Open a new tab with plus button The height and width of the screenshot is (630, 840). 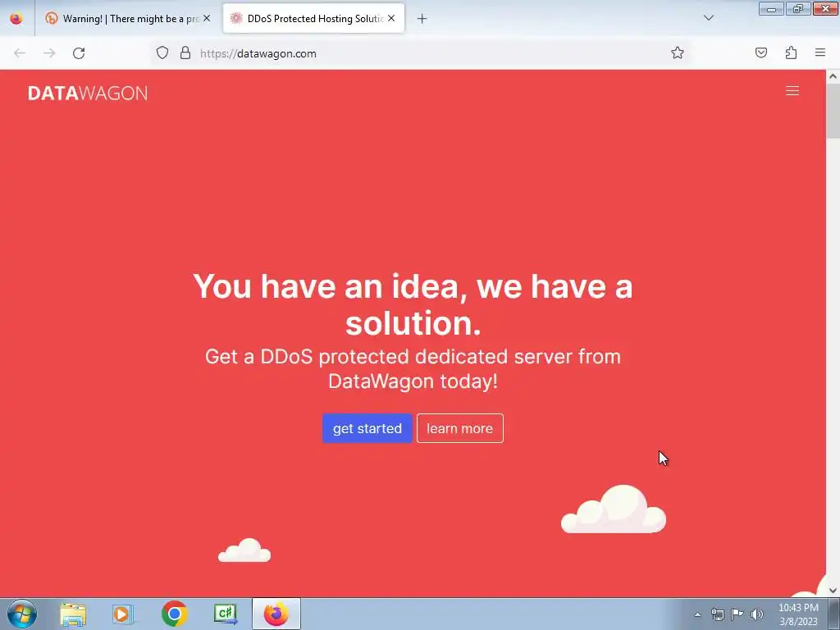pyautogui.click(x=422, y=19)
